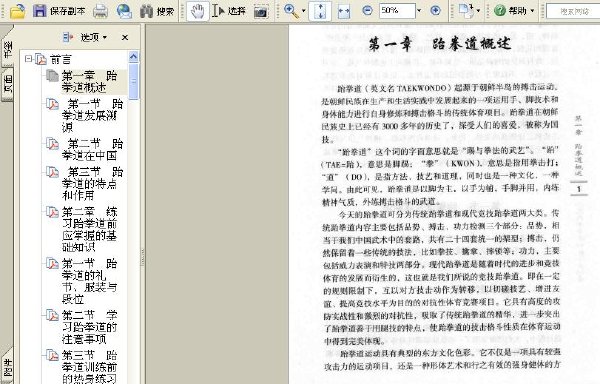
Task: Click the page number 1 in margin
Action: 579,189
